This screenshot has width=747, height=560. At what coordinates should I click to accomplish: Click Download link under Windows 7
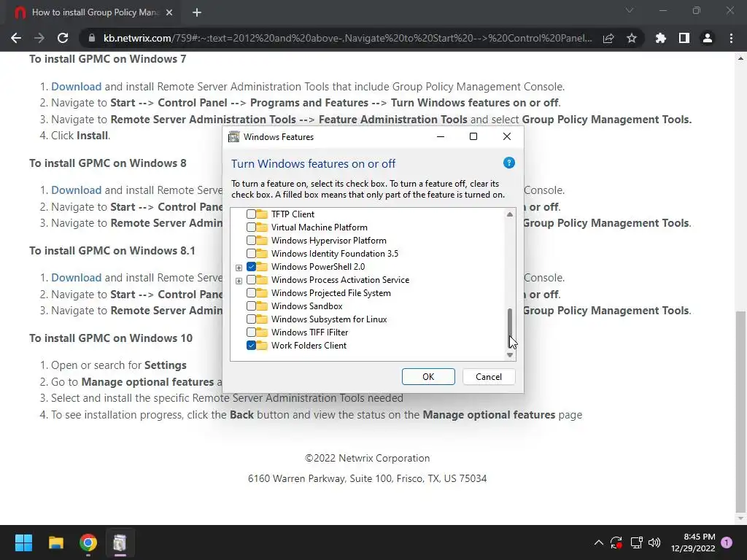pos(76,87)
